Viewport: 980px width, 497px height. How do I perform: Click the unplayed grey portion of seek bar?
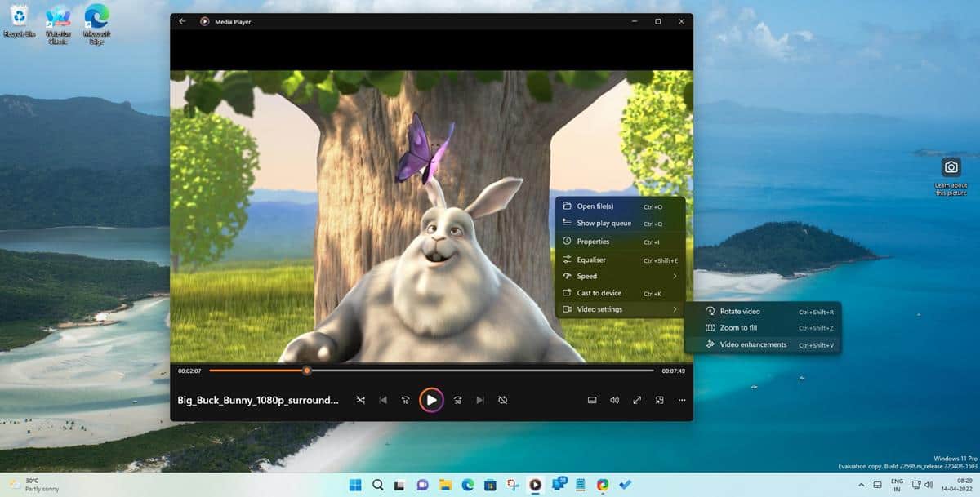coord(482,371)
